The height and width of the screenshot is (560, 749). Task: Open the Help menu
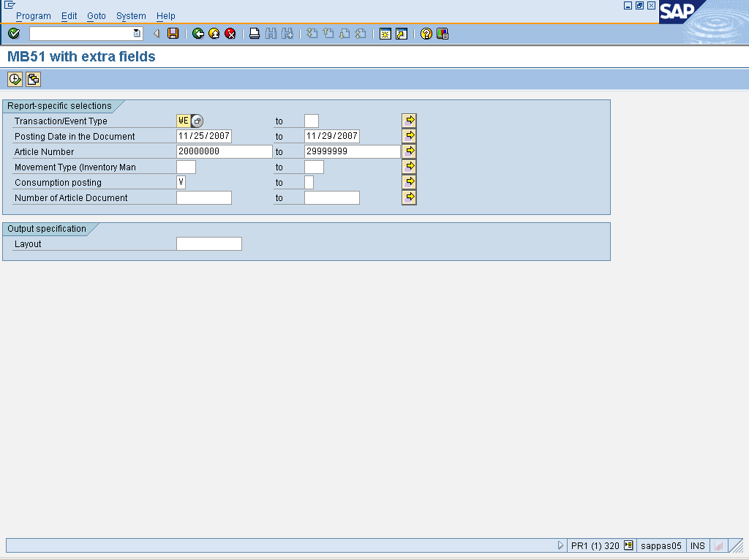pyautogui.click(x=166, y=16)
